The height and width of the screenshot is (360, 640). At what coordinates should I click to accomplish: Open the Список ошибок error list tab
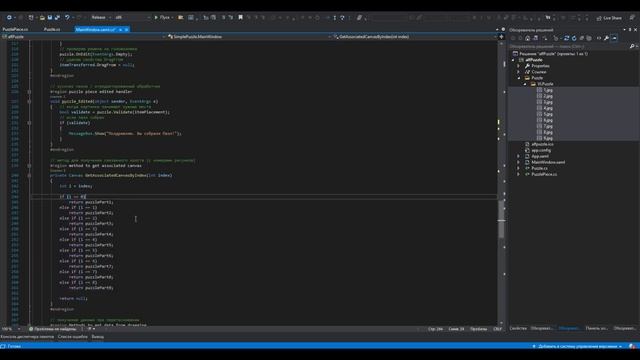coord(73,337)
